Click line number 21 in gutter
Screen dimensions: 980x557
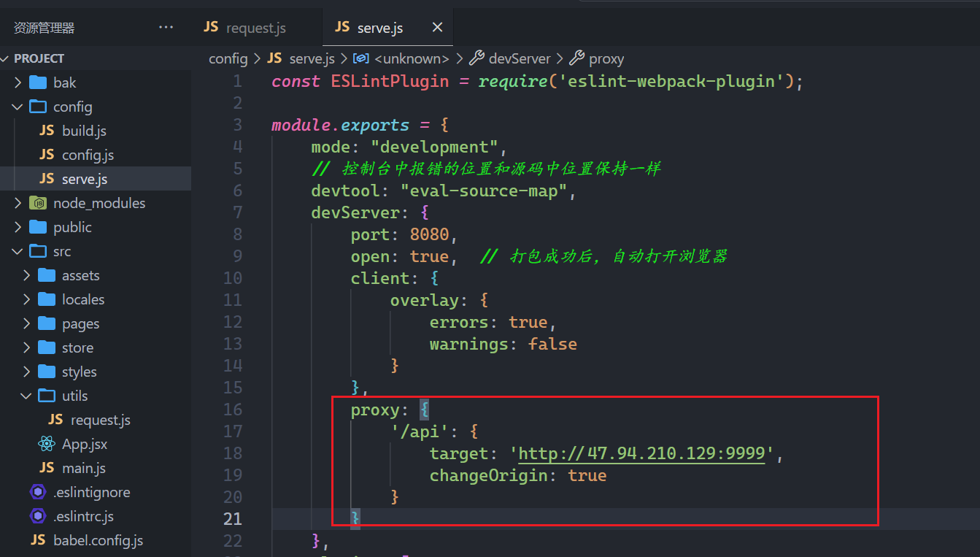pos(232,519)
